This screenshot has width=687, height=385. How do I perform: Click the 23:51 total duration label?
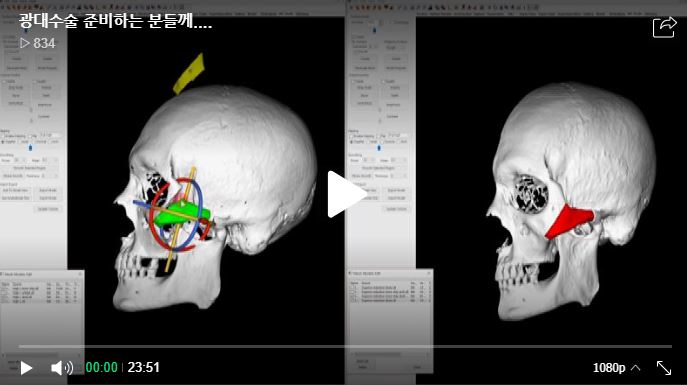[x=143, y=367]
